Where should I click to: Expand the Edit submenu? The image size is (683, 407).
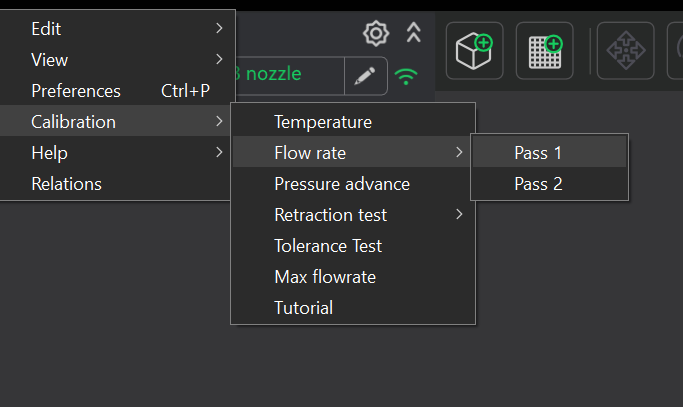(118, 29)
